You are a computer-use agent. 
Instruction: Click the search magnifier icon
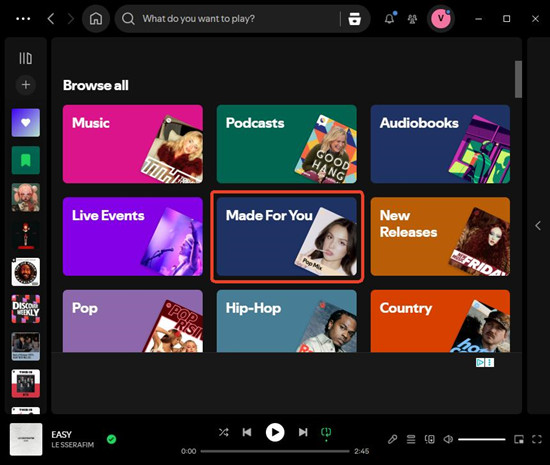(128, 19)
